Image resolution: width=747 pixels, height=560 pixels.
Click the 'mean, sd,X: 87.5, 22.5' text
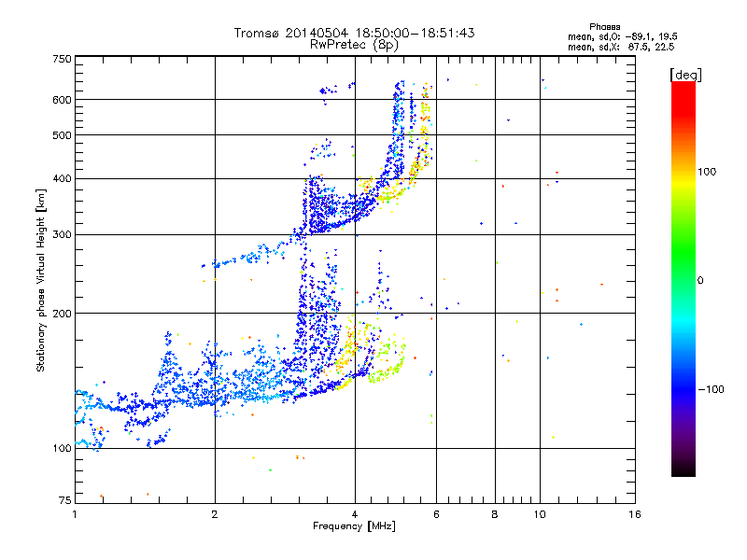(621, 47)
